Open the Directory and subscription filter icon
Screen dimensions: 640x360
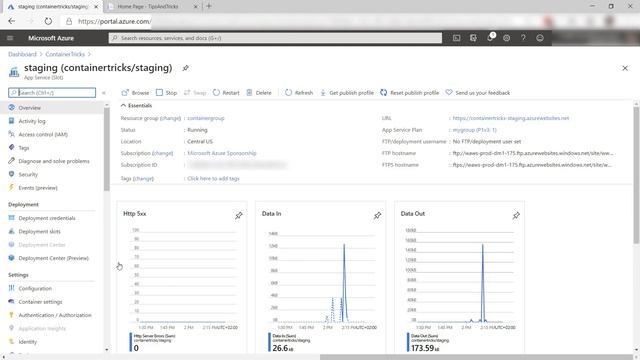point(473,38)
